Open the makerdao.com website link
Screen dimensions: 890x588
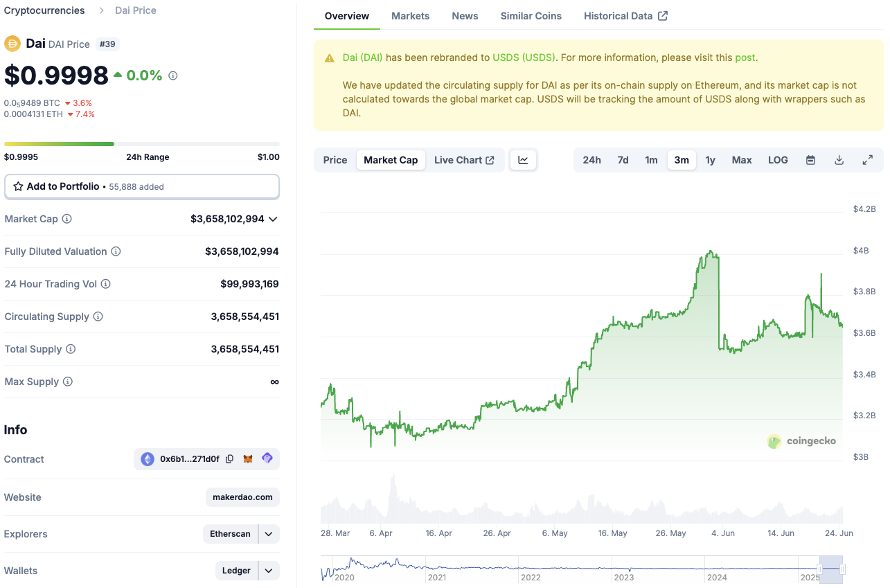pyautogui.click(x=242, y=497)
